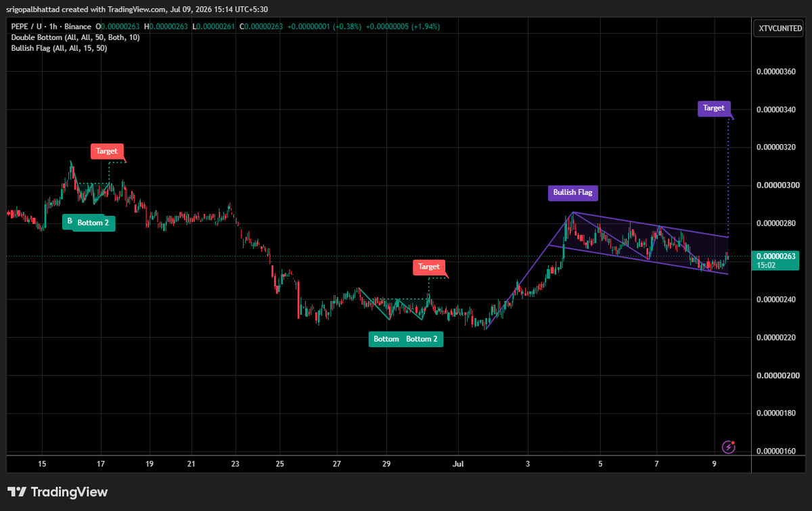Image resolution: width=812 pixels, height=511 pixels.
Task: Click the Jul label on time axis
Action: 458,464
